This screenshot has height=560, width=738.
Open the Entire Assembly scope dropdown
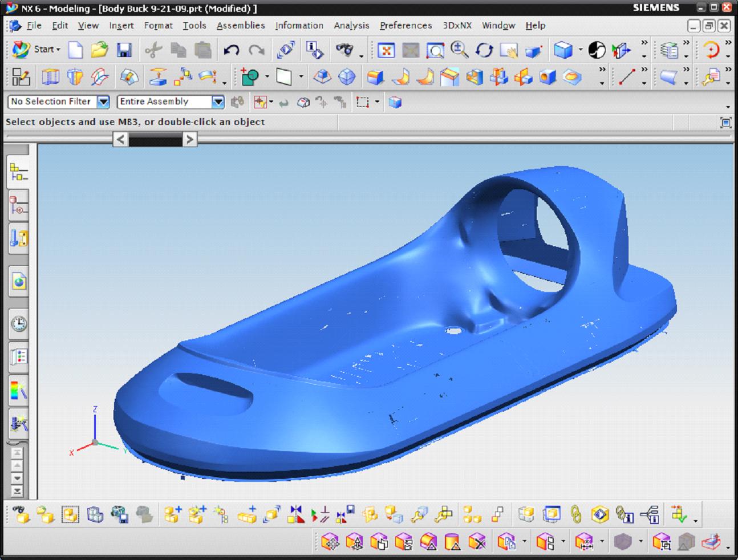pyautogui.click(x=218, y=102)
